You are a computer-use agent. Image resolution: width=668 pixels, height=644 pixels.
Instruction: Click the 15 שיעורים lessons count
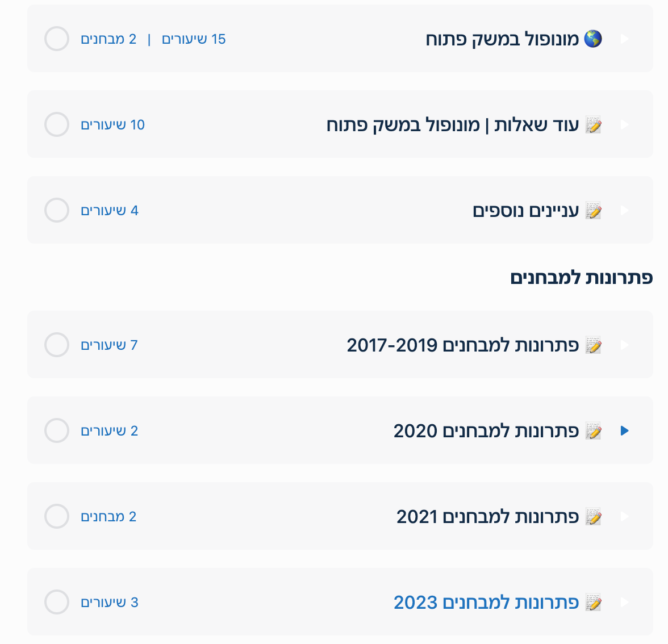click(x=194, y=39)
